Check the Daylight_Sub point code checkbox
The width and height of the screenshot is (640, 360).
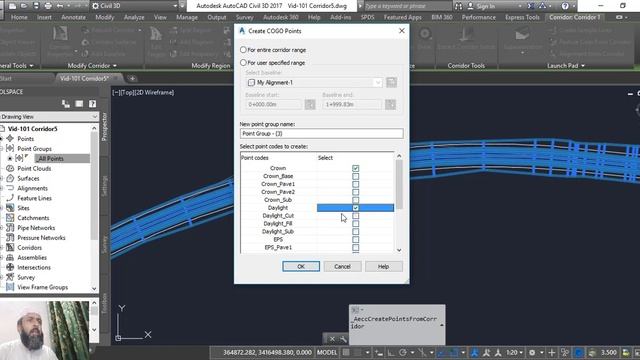pos(356,231)
